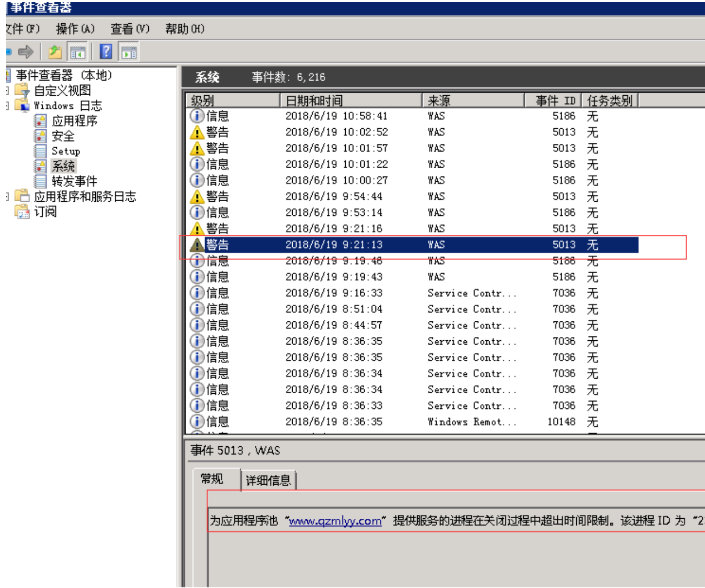Open the 操作(A) menu
This screenshot has height=588, width=705.
75,29
